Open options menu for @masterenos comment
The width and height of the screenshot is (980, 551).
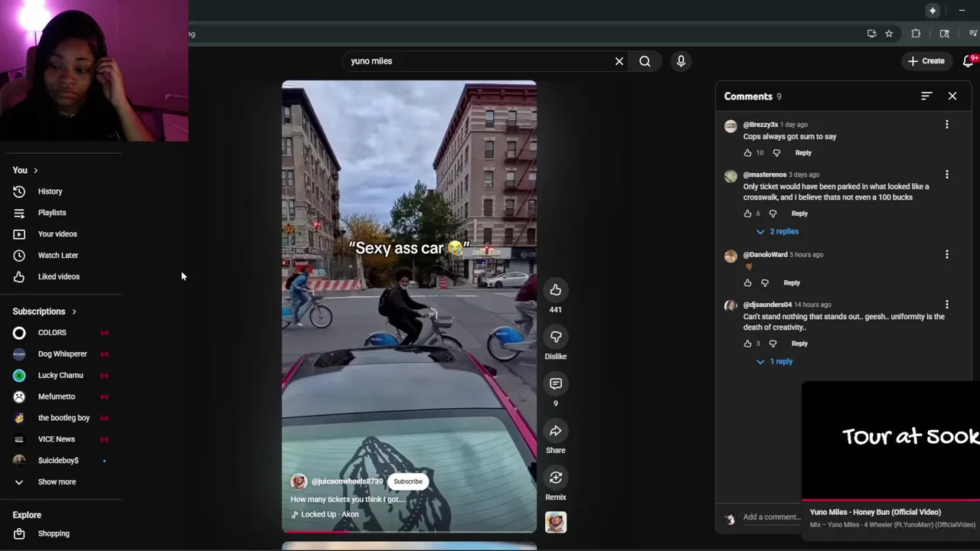(947, 174)
